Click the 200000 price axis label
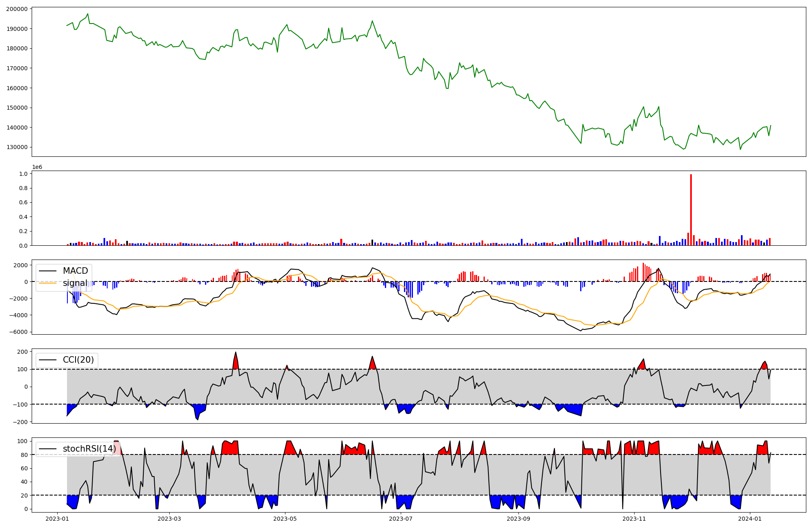The image size is (812, 528). coord(17,9)
